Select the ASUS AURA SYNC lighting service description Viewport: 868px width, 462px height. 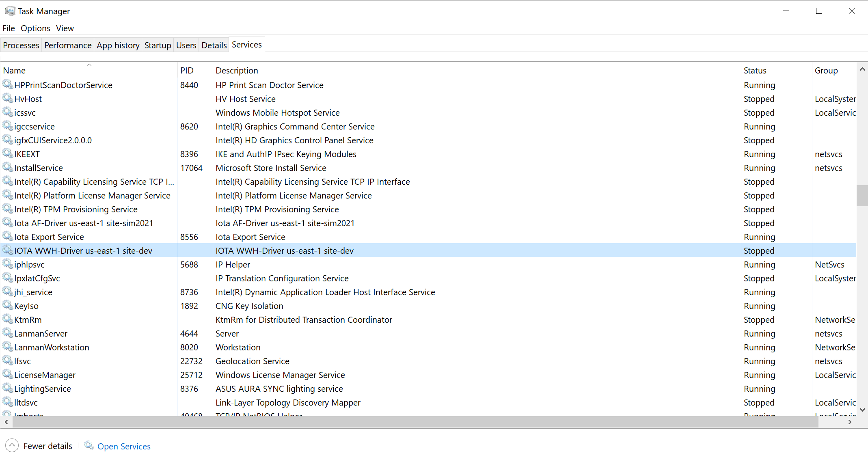tap(279, 389)
